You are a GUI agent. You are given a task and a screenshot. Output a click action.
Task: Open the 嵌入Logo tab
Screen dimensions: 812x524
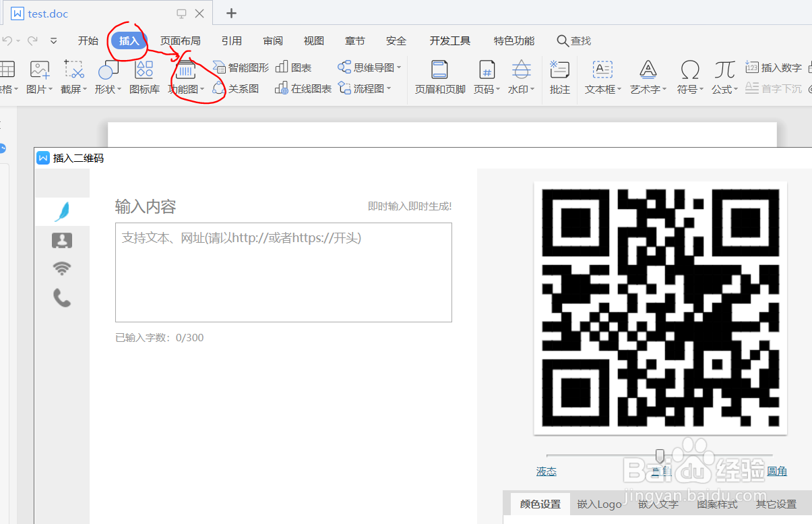tap(600, 504)
